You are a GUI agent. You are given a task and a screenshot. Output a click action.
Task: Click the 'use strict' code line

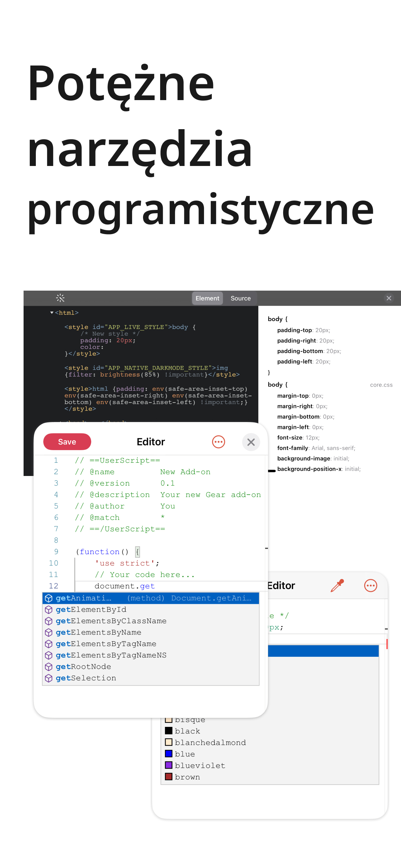click(127, 563)
